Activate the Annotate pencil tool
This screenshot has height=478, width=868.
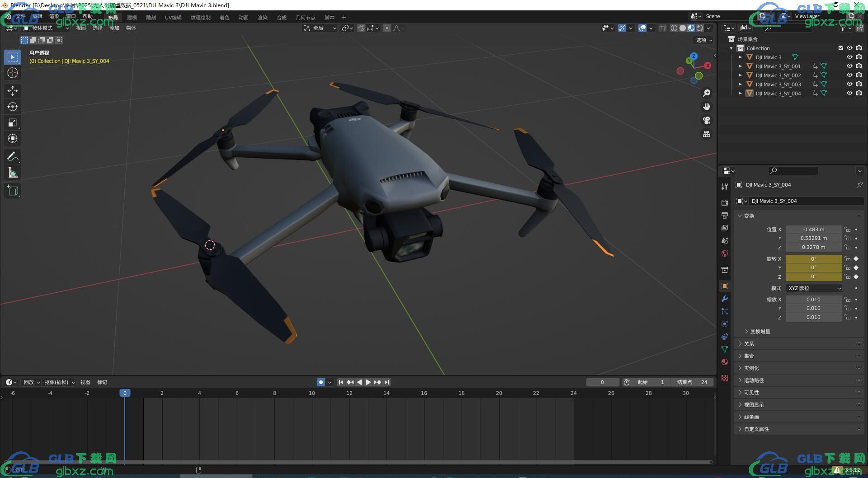(x=13, y=157)
